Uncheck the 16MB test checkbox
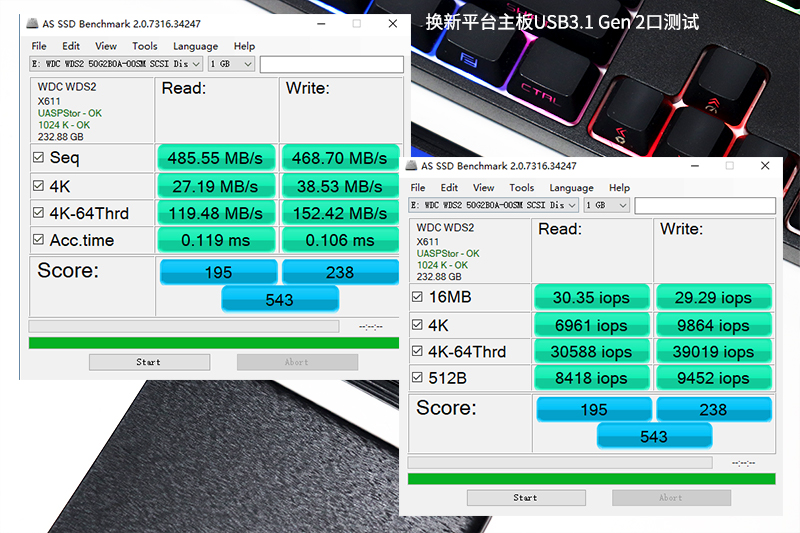 click(x=417, y=297)
